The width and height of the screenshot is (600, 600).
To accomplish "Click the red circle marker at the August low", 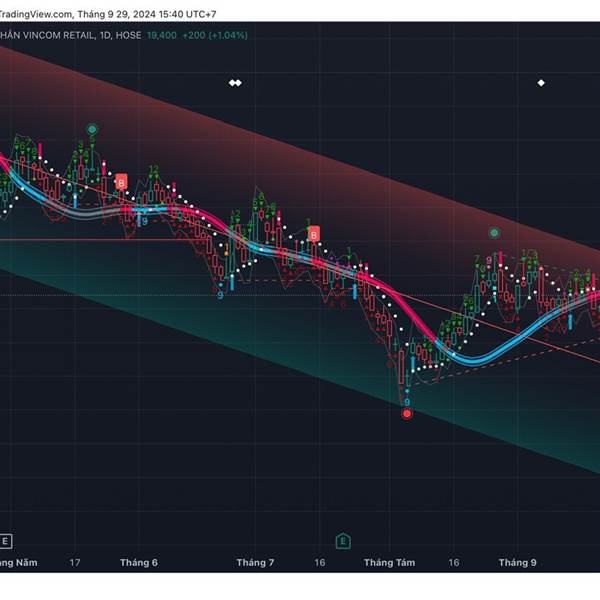I will click(x=407, y=414).
